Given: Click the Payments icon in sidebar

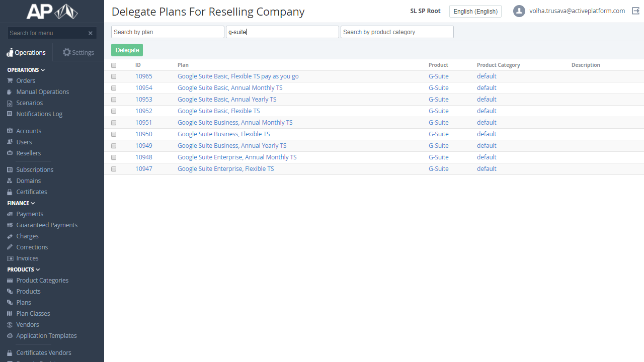Looking at the screenshot, I should 10,214.
